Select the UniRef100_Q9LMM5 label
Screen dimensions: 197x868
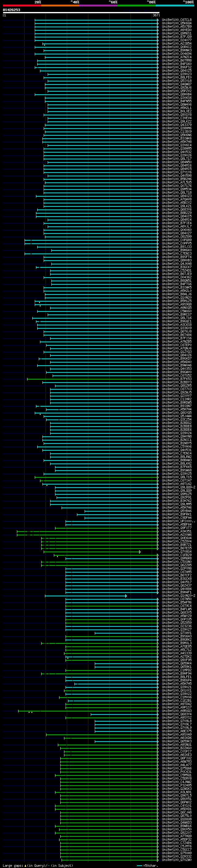(177, 504)
